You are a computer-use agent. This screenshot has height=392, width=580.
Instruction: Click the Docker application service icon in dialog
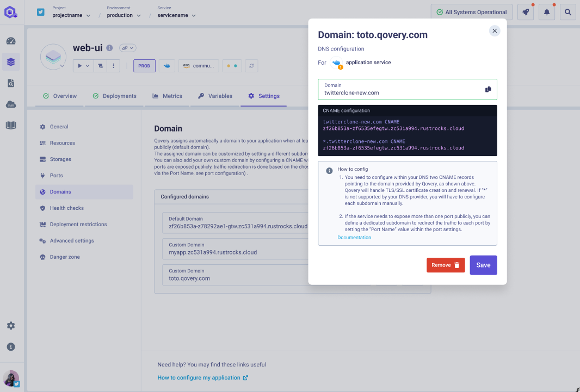point(337,63)
